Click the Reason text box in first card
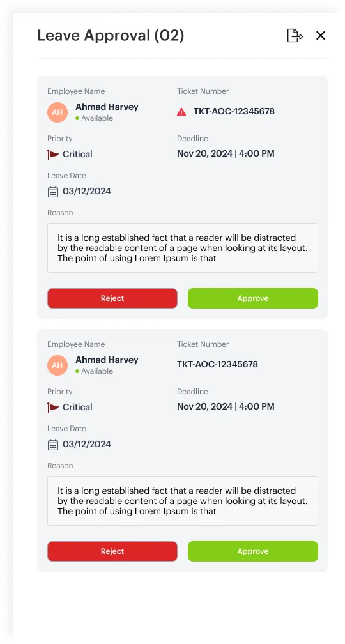Viewport: 345px width, 644px height. pyautogui.click(x=183, y=248)
